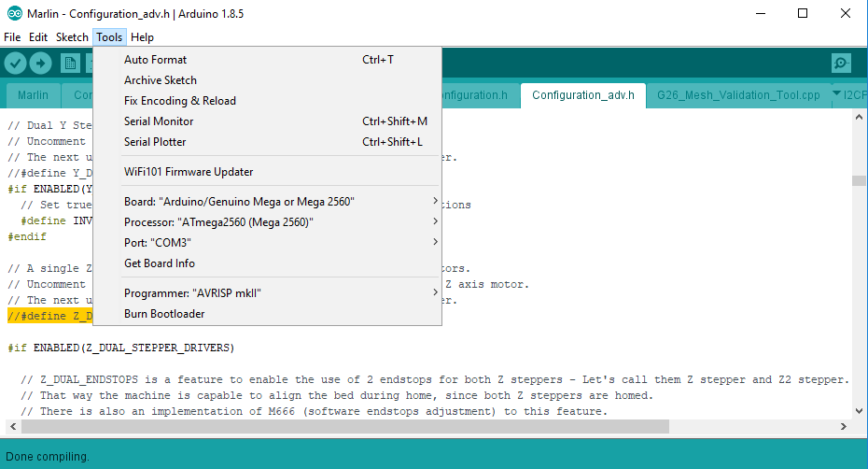The height and width of the screenshot is (469, 868).
Task: Launch WiFi101 Firmware Updater
Action: (x=267, y=171)
